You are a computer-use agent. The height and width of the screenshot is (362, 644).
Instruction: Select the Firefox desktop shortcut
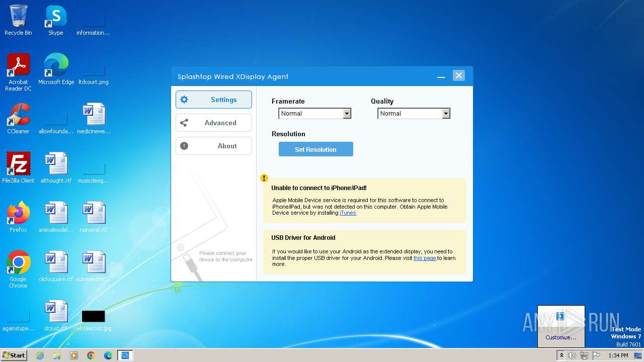[18, 217]
